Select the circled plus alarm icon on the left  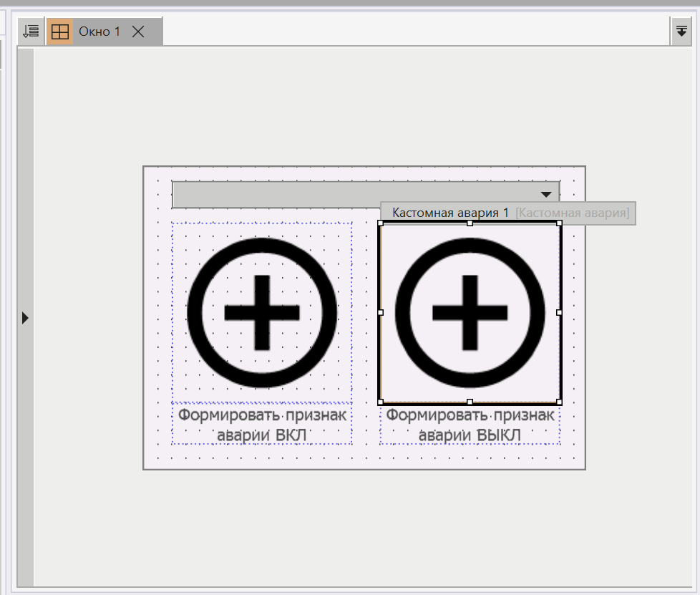point(261,311)
